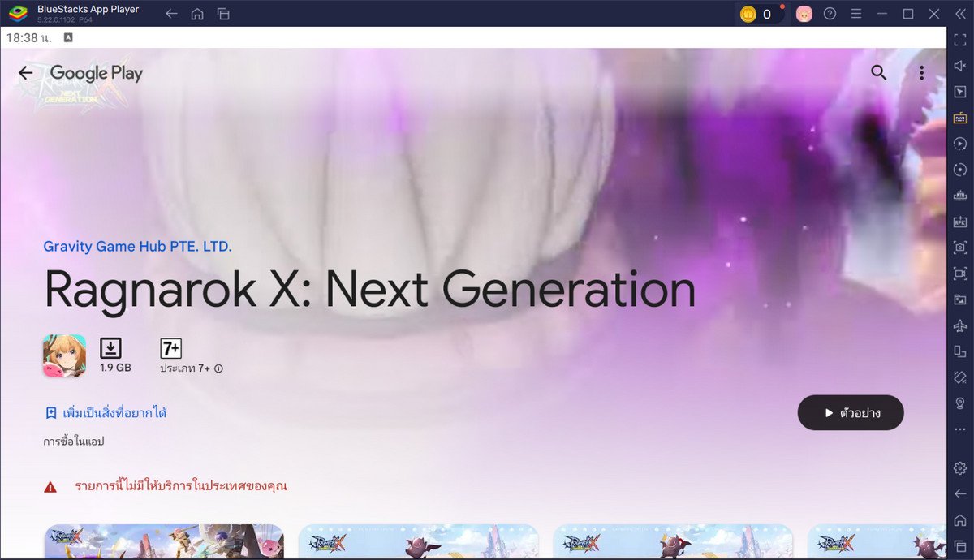Start screen recording from sidebar
This screenshot has width=974, height=560.
[960, 274]
